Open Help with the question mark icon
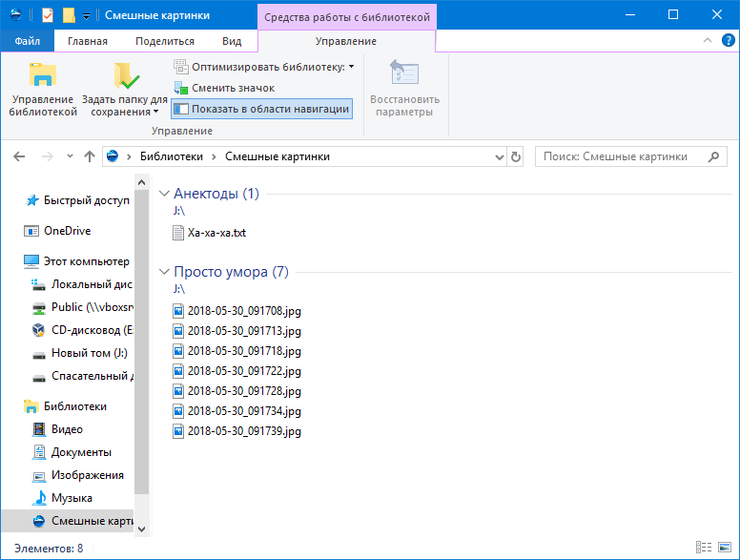This screenshot has height=560, width=740. pos(728,41)
